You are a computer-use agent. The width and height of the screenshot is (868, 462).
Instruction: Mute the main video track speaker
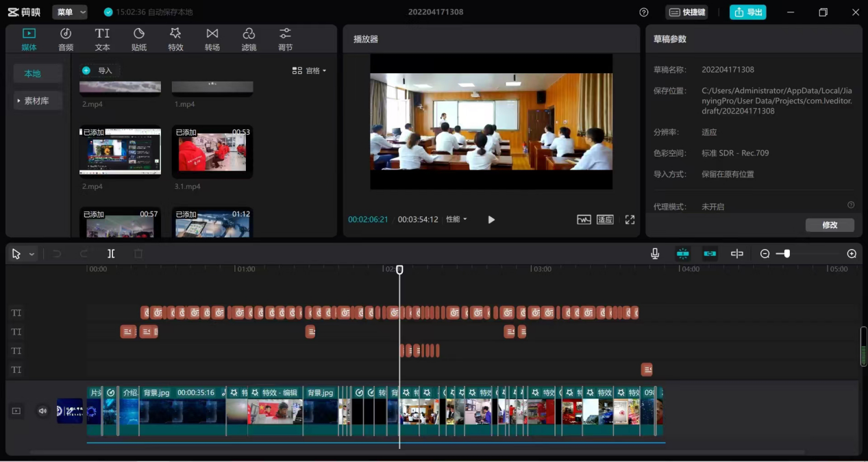click(x=42, y=411)
